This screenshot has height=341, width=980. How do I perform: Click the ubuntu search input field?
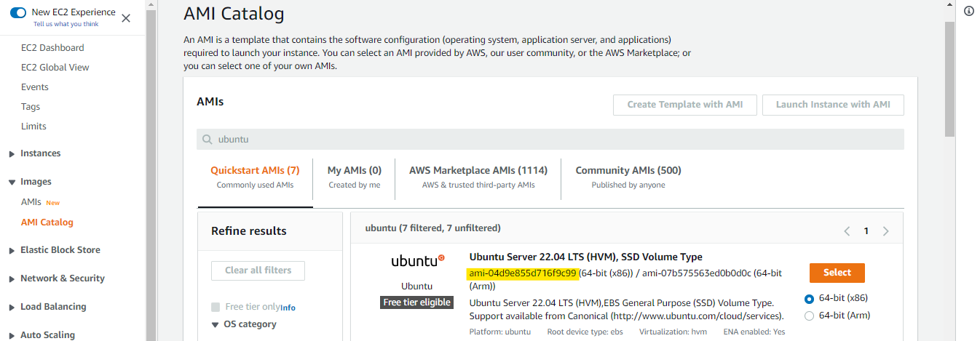pos(553,140)
